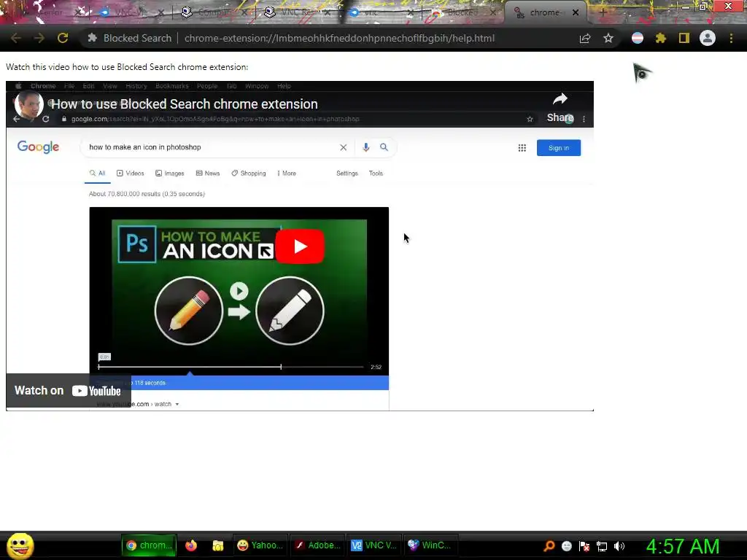747x560 pixels.
Task: Click the round face tray icon
Action: click(566, 546)
